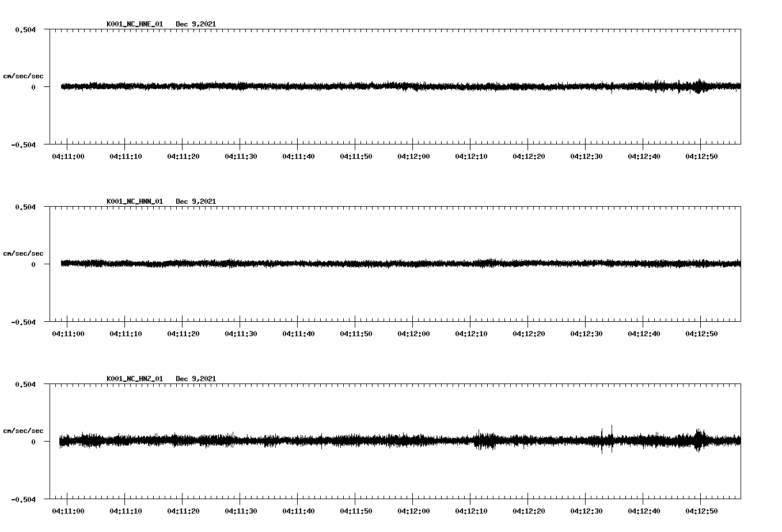Select 04:11:50 tick label below HNN trace
The image size is (782, 532).
(x=356, y=334)
